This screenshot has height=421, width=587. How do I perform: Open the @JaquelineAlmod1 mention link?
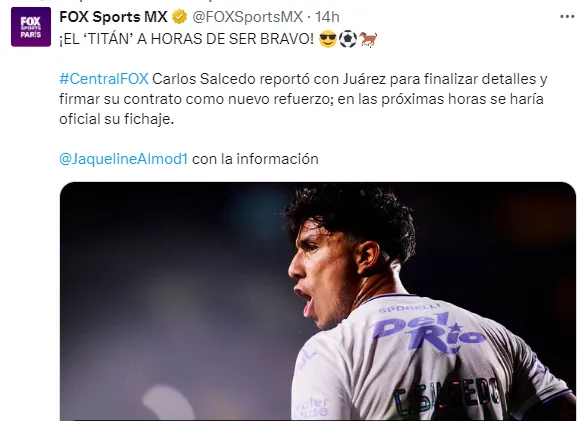point(124,159)
